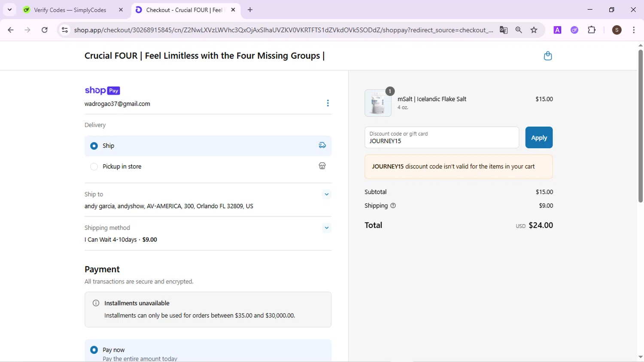
Task: Open the tab search dropdown arrow
Action: (x=9, y=10)
